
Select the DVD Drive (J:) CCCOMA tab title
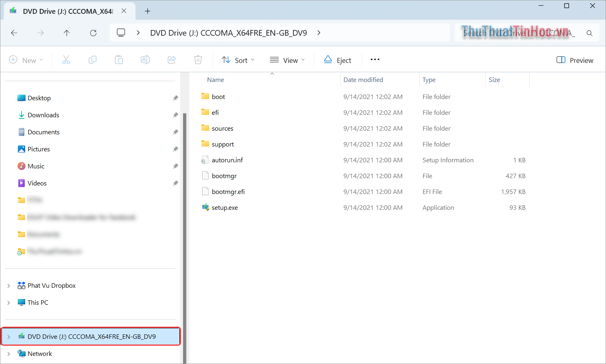[x=68, y=11]
